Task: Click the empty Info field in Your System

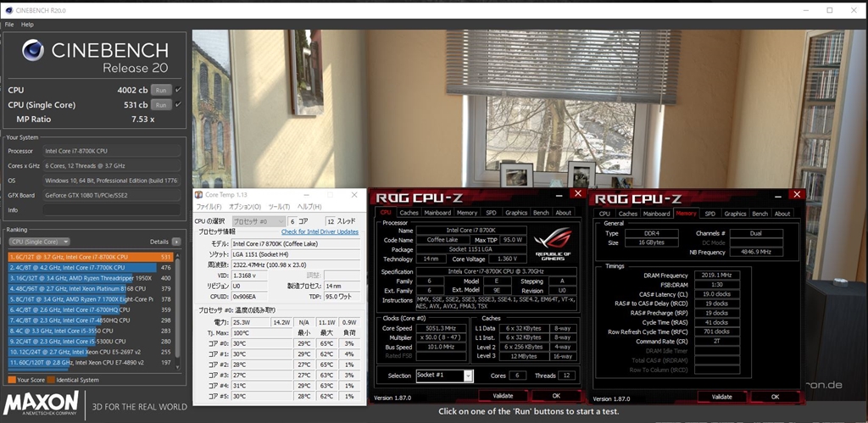Action: click(x=112, y=210)
